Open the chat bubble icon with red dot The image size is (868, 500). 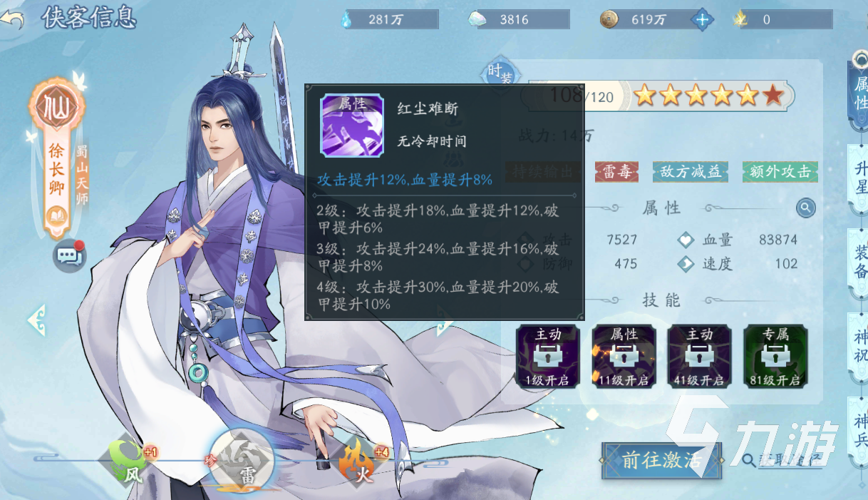point(70,255)
